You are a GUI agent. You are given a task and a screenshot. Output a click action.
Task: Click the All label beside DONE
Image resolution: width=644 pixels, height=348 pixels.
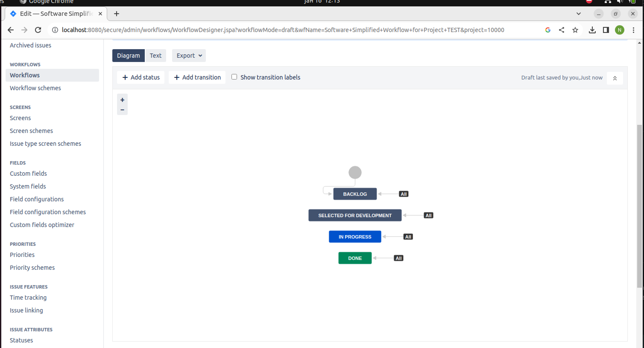click(398, 258)
